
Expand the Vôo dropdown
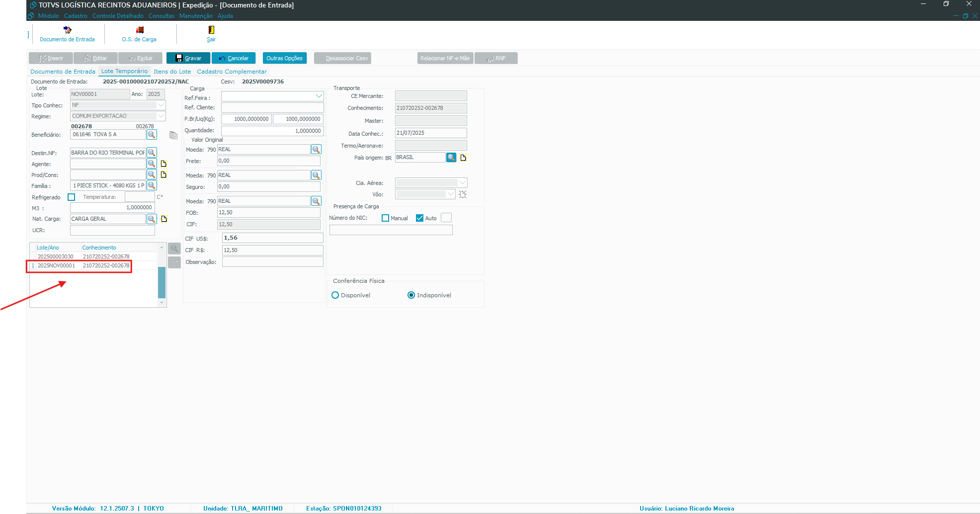coord(450,194)
